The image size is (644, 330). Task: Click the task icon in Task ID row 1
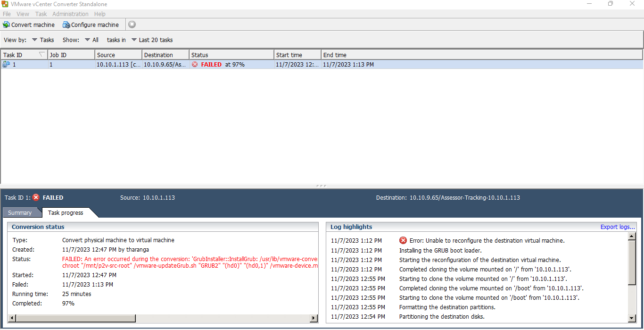coord(6,64)
